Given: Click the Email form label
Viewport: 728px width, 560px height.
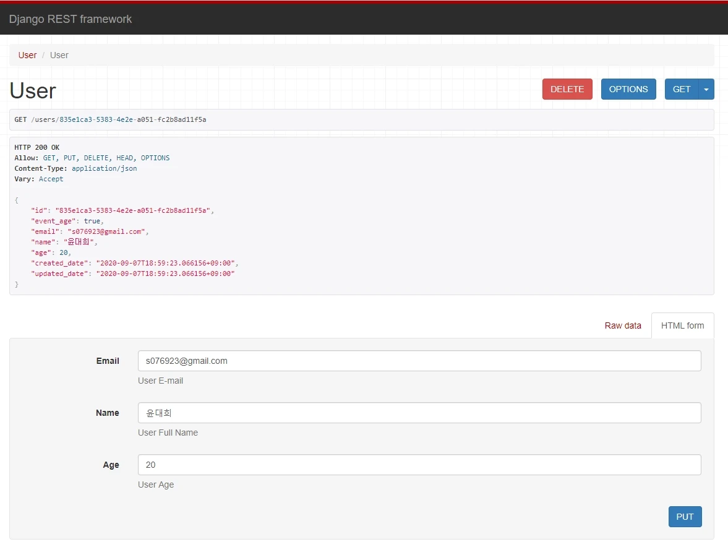Looking at the screenshot, I should tap(108, 361).
